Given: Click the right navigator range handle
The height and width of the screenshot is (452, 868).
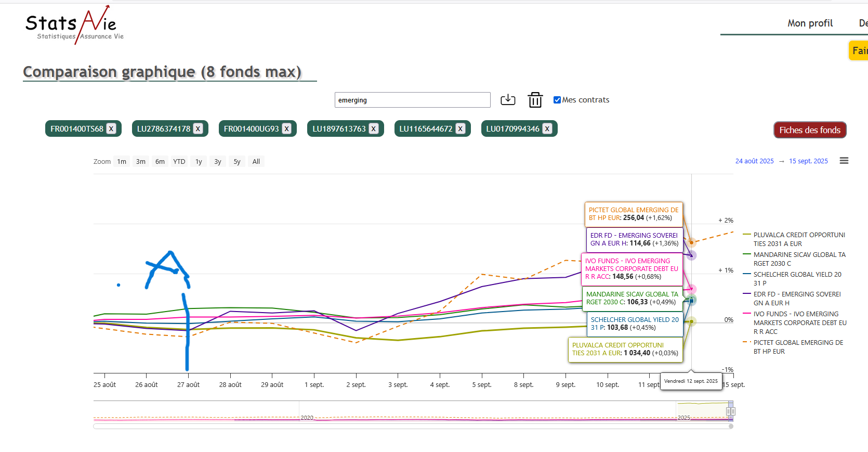Looking at the screenshot, I should tap(731, 411).
